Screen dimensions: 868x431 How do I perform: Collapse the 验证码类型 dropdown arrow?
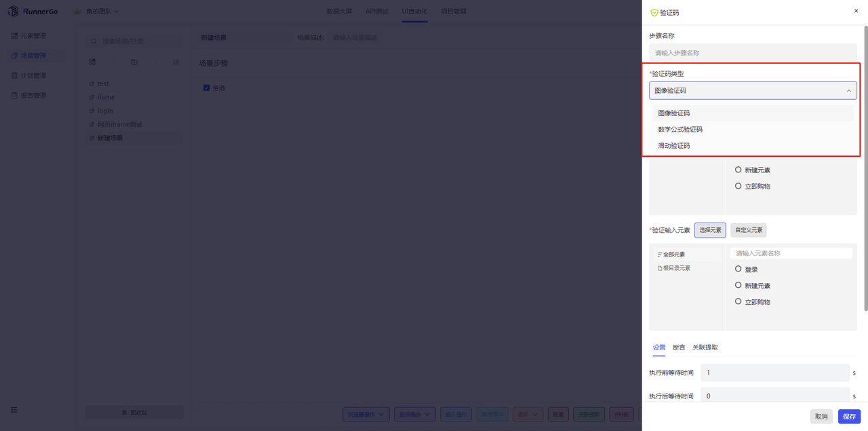pyautogui.click(x=848, y=90)
